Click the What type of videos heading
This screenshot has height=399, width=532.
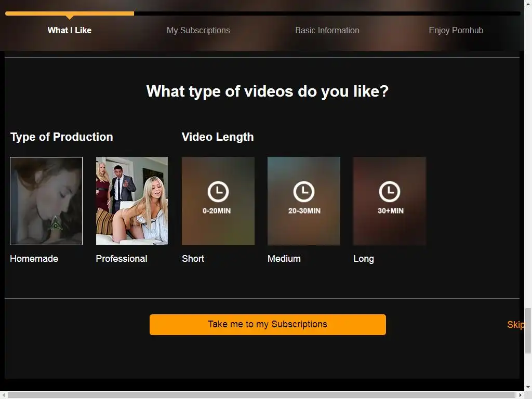coord(268,91)
